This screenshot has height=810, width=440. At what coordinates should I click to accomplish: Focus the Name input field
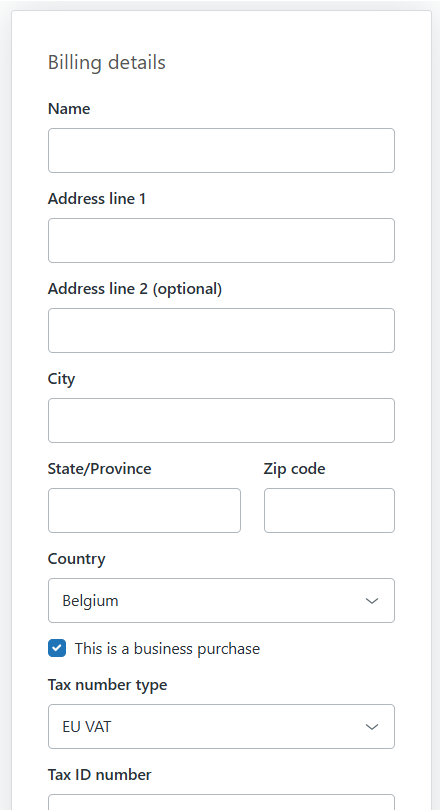pyautogui.click(x=221, y=150)
